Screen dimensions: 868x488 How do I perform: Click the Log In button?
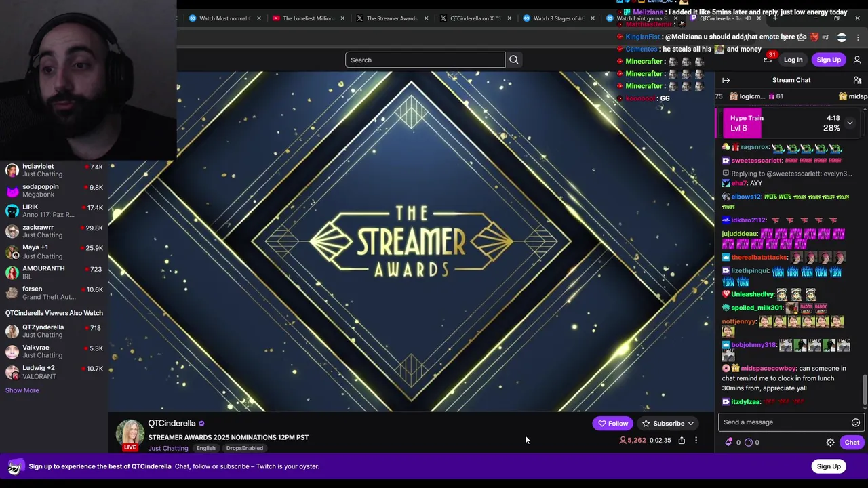(793, 60)
